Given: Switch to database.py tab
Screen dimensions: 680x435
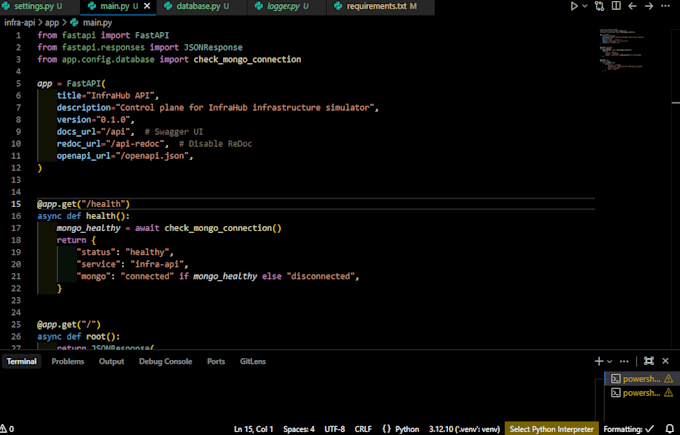Looking at the screenshot, I should point(203,6).
